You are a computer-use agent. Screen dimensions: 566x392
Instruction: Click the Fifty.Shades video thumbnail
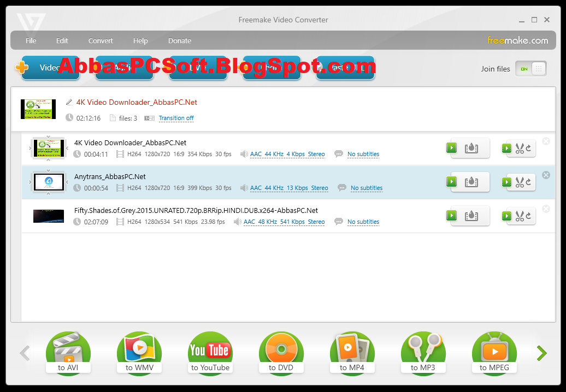click(x=49, y=216)
